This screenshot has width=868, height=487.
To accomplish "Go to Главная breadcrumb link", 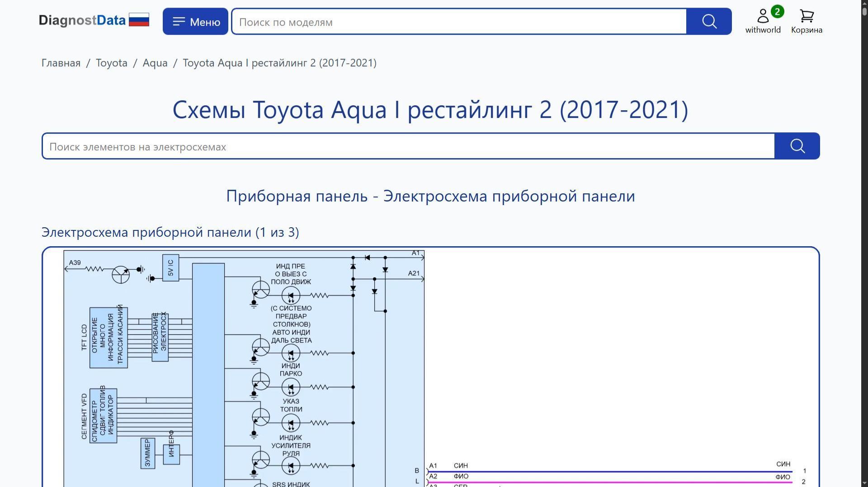I will click(61, 63).
